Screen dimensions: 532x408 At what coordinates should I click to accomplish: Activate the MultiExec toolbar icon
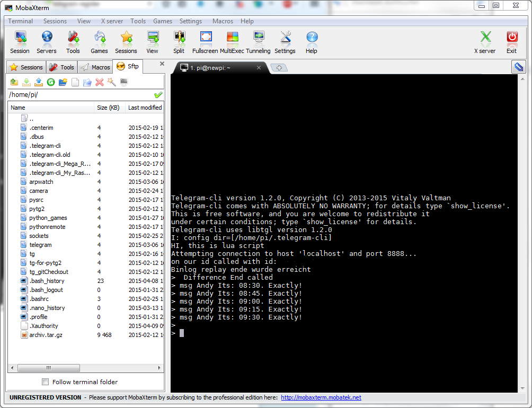(x=232, y=42)
